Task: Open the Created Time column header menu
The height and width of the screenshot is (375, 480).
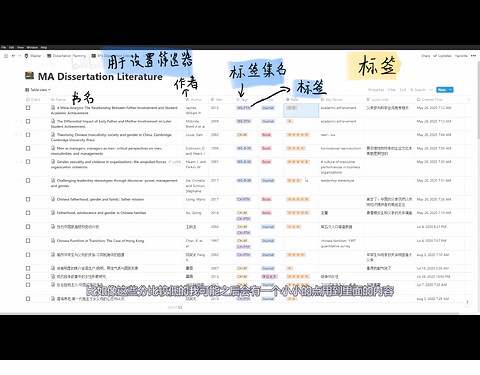Action: [431, 99]
